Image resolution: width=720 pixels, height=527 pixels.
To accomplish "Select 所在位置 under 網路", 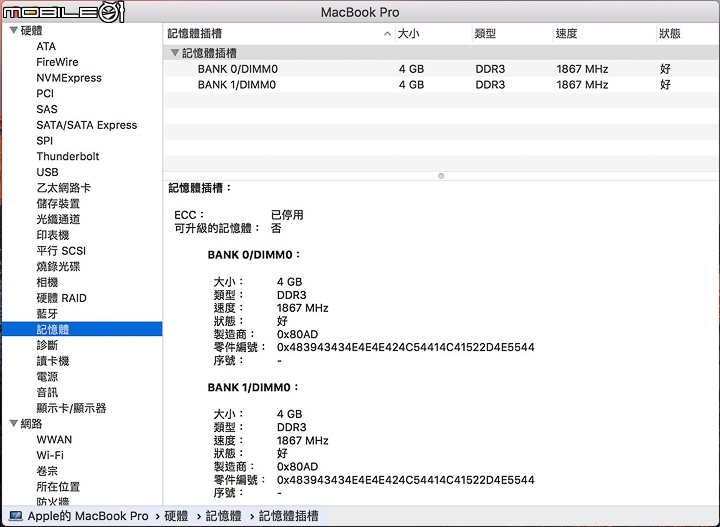I will click(58, 487).
